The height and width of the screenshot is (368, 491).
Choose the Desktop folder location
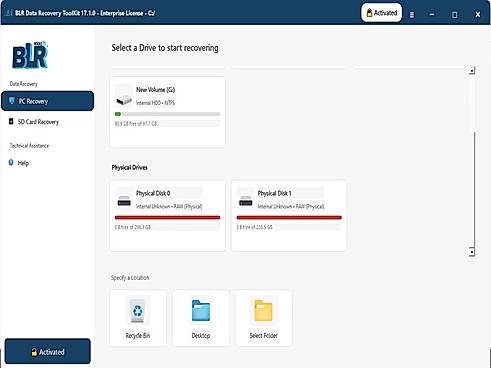pyautogui.click(x=201, y=318)
